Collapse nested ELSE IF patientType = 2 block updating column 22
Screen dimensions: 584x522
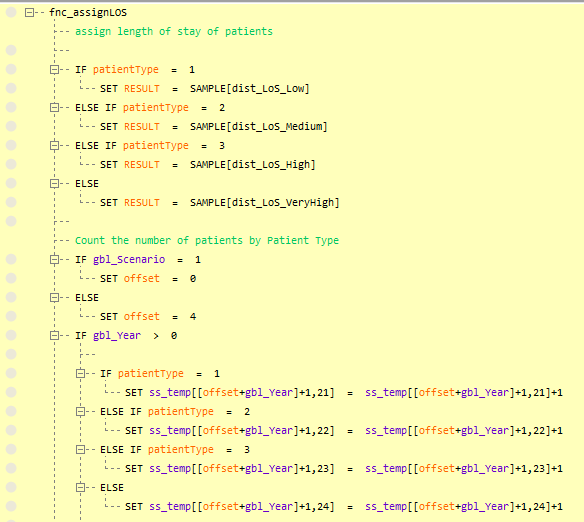point(80,411)
